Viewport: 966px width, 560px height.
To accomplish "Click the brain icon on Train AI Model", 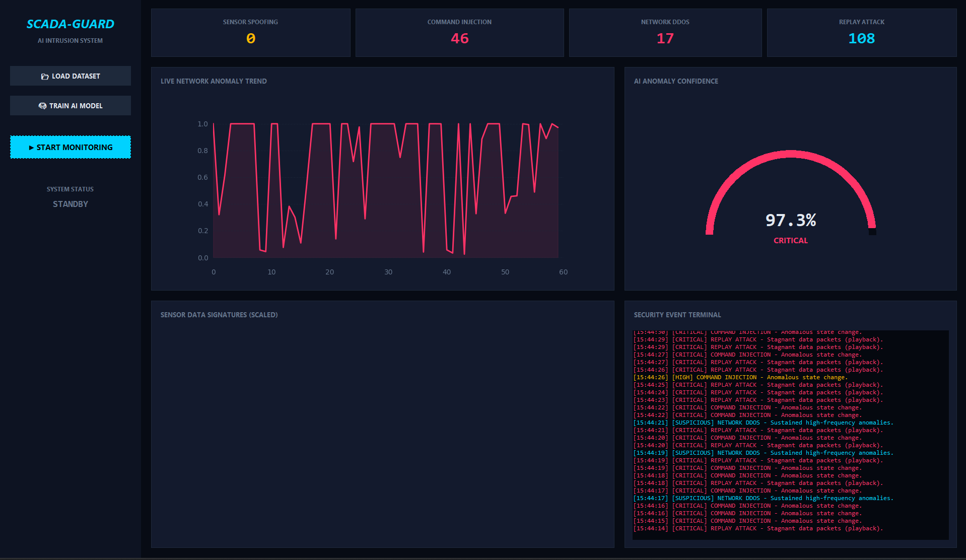I will click(42, 106).
